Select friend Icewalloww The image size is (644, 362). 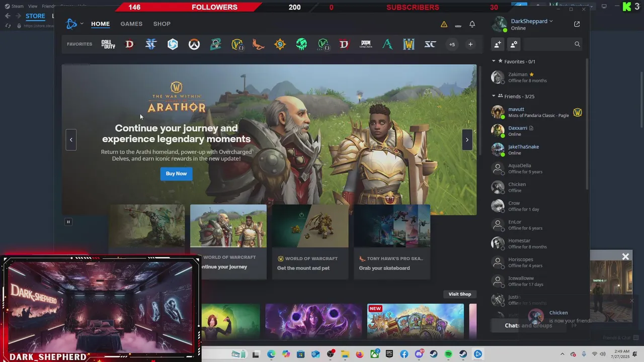click(x=536, y=281)
